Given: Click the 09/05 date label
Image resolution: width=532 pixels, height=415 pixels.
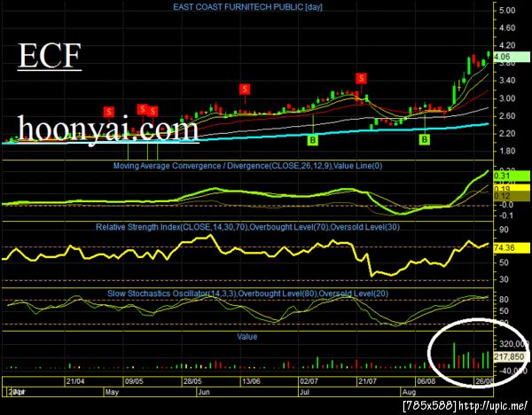Looking at the screenshot, I should [134, 381].
